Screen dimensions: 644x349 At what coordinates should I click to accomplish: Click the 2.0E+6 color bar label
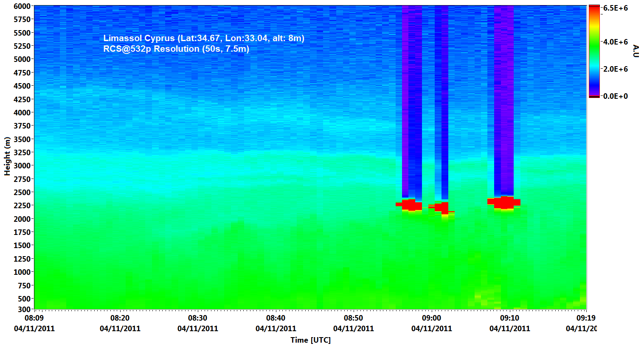click(616, 69)
